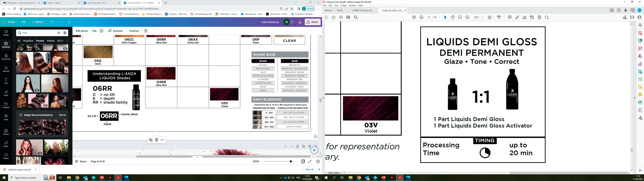644x181 pixels.
Task: Click Show all downloads button
Action: [309, 169]
